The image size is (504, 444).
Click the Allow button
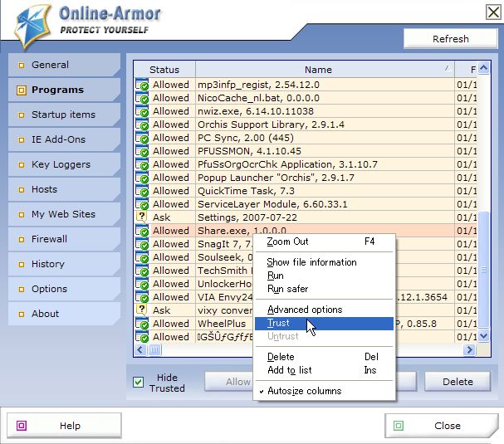pyautogui.click(x=229, y=382)
